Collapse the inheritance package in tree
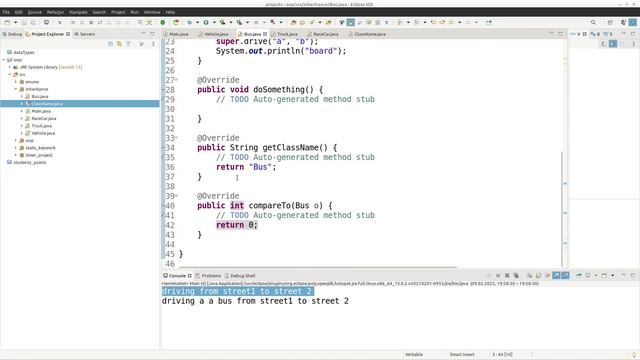Screen dimensions: 640x360 tap(16, 89)
